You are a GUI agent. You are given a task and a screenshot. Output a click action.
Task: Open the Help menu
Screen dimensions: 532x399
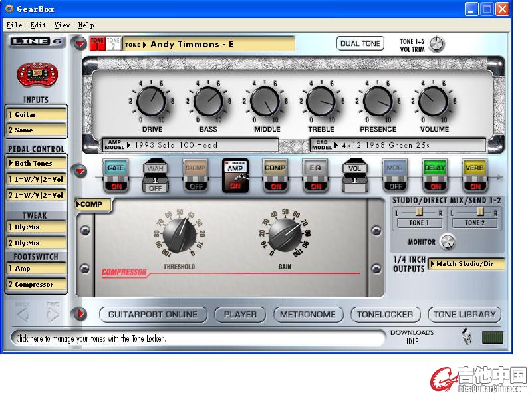(86, 25)
